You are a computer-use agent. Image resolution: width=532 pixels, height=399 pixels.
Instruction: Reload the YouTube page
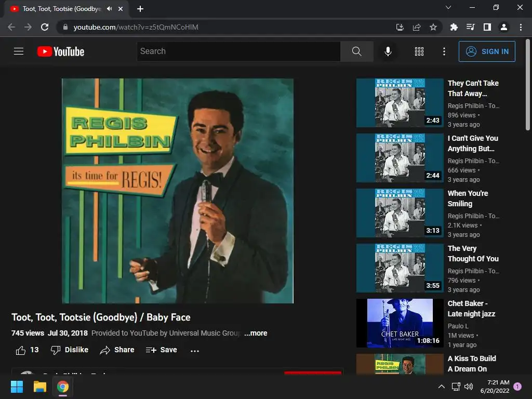click(x=45, y=27)
